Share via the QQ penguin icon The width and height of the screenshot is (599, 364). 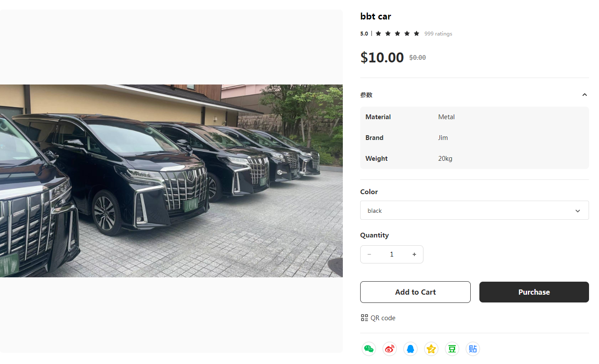pos(410,349)
